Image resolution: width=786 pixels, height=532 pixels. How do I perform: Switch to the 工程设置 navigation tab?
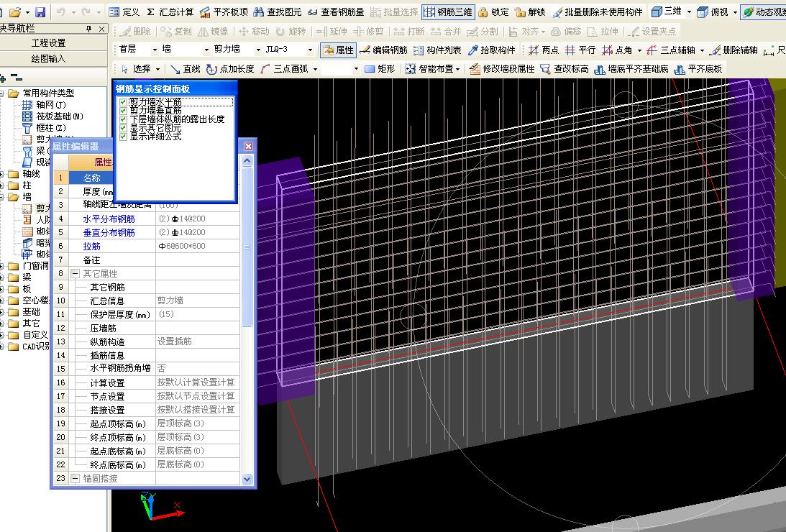tap(49, 43)
